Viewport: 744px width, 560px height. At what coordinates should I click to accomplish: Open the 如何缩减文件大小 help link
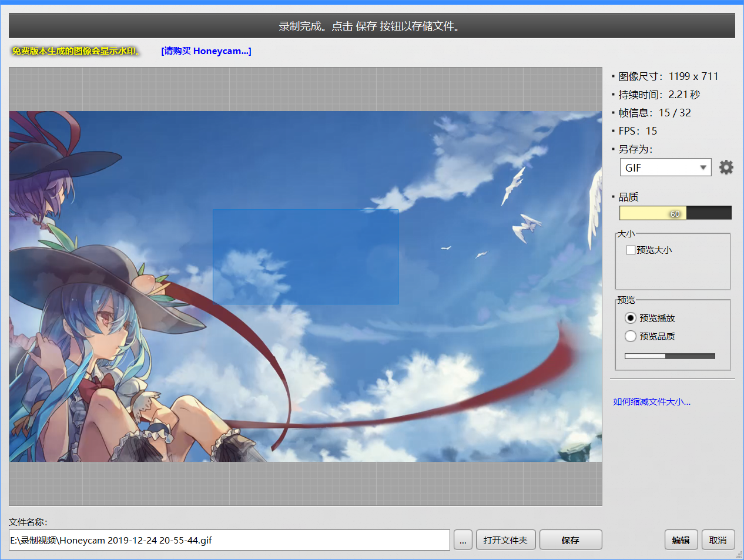point(652,402)
